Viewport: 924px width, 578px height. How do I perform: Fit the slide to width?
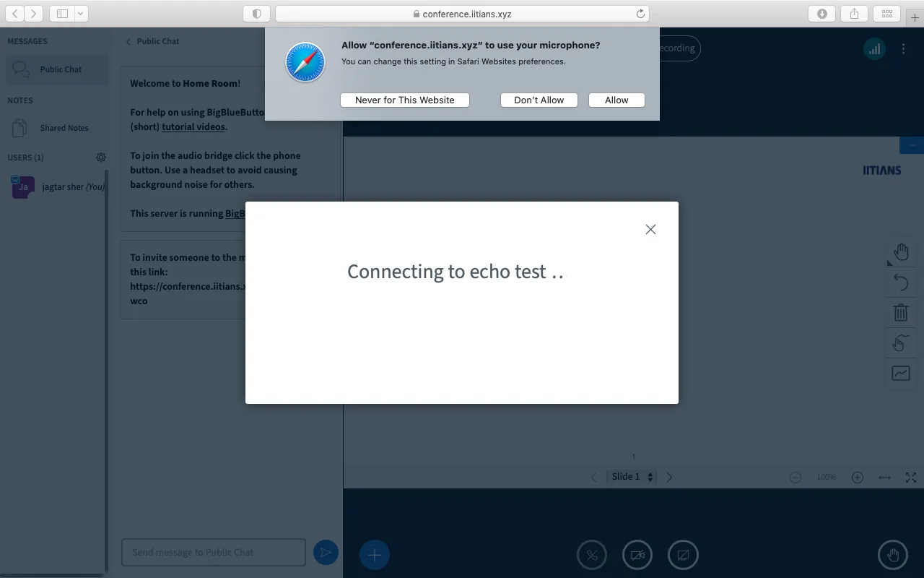pos(884,478)
